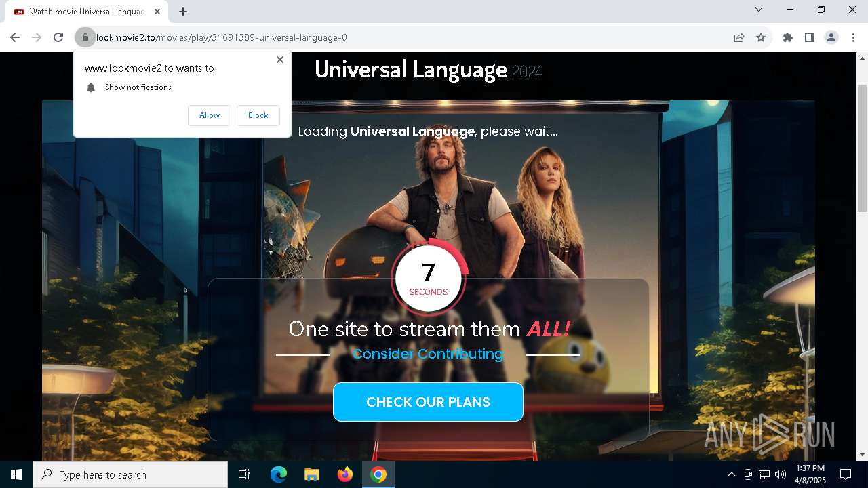Viewport: 868px width, 488px height.
Task: Click the address bar URL
Action: [x=222, y=37]
